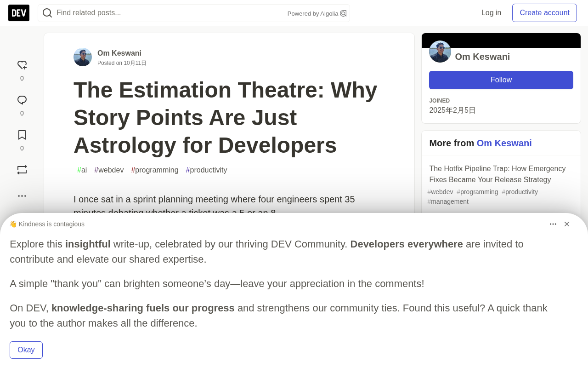The width and height of the screenshot is (588, 368).
Task: Click the post title "The Estimation Theatre"
Action: (x=225, y=118)
